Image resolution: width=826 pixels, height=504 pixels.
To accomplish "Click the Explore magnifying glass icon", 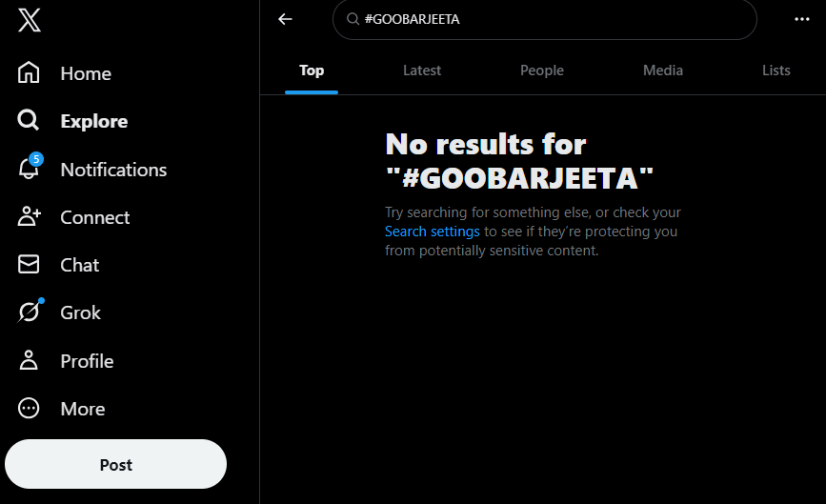I will click(30, 121).
